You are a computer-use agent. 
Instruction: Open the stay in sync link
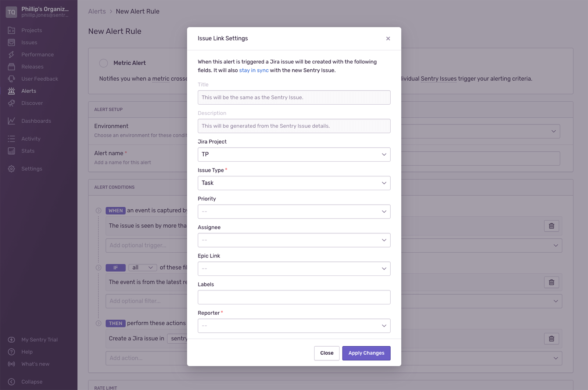tap(253, 70)
